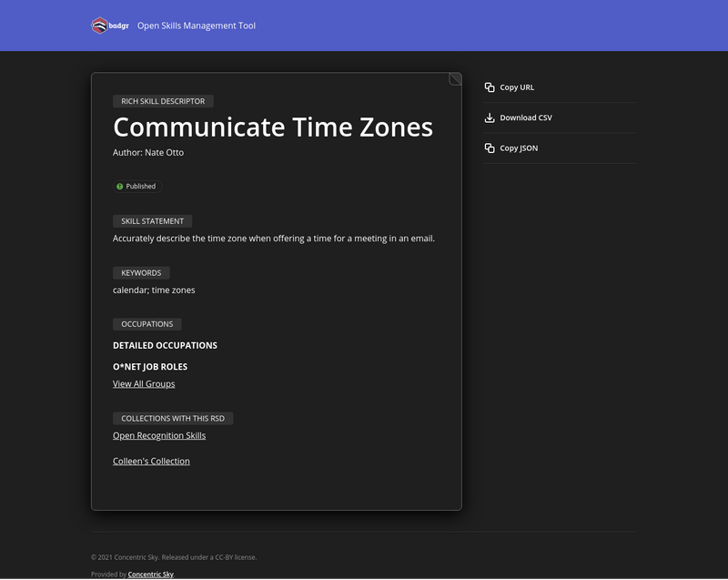Open the Colleen's Collection link
This screenshot has height=580, width=728.
150,461
